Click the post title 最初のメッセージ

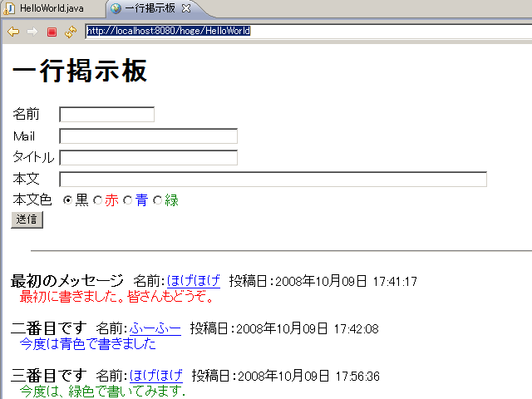click(67, 281)
